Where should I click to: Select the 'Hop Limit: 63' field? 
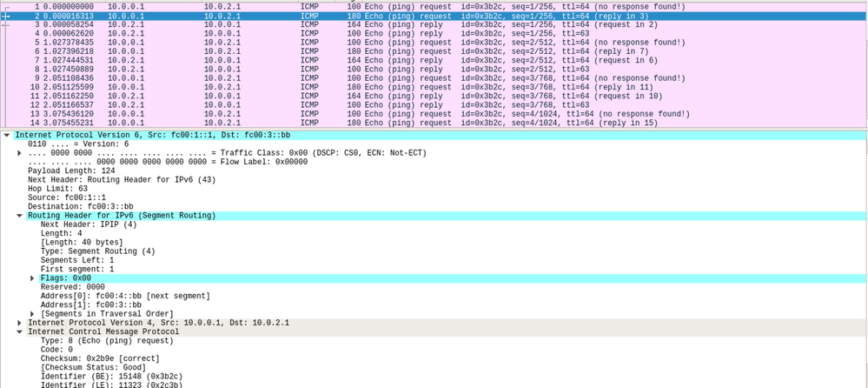[57, 189]
